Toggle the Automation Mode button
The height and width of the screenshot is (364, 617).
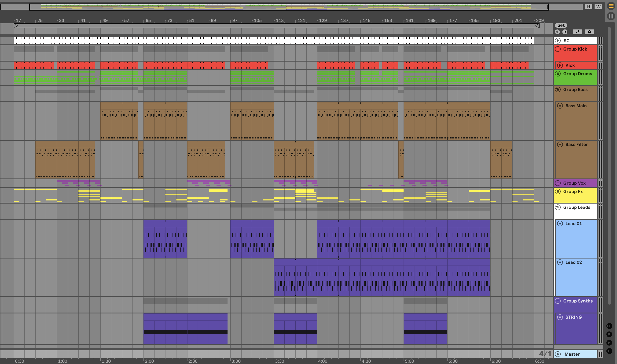point(577,32)
